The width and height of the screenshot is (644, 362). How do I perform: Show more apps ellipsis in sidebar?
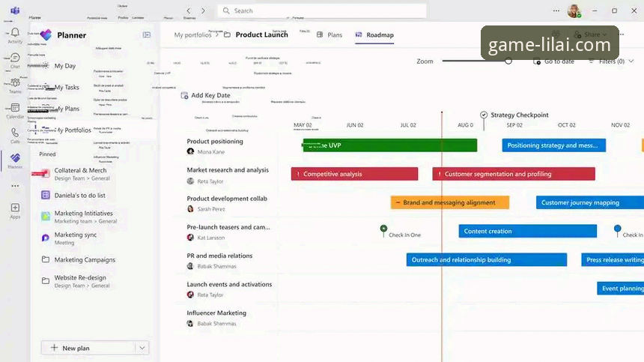[15, 186]
